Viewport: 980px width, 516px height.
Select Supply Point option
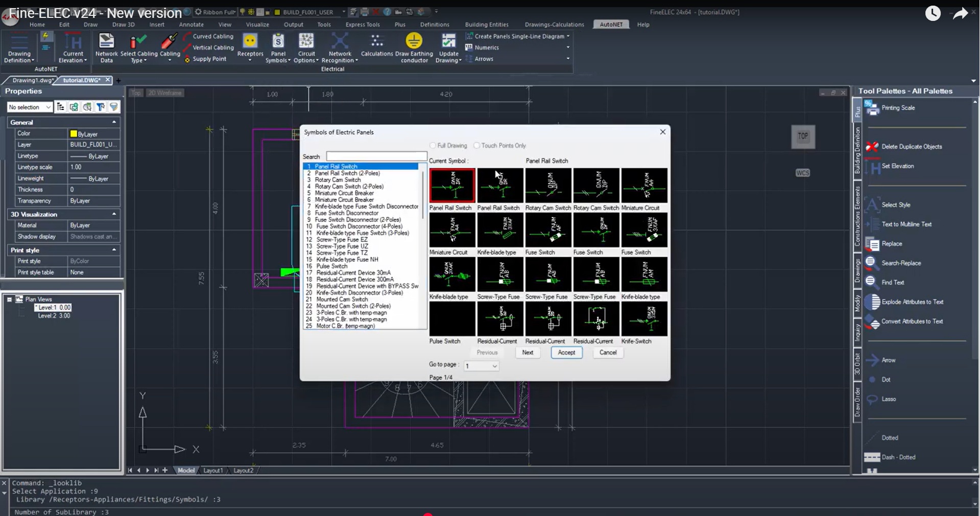205,59
